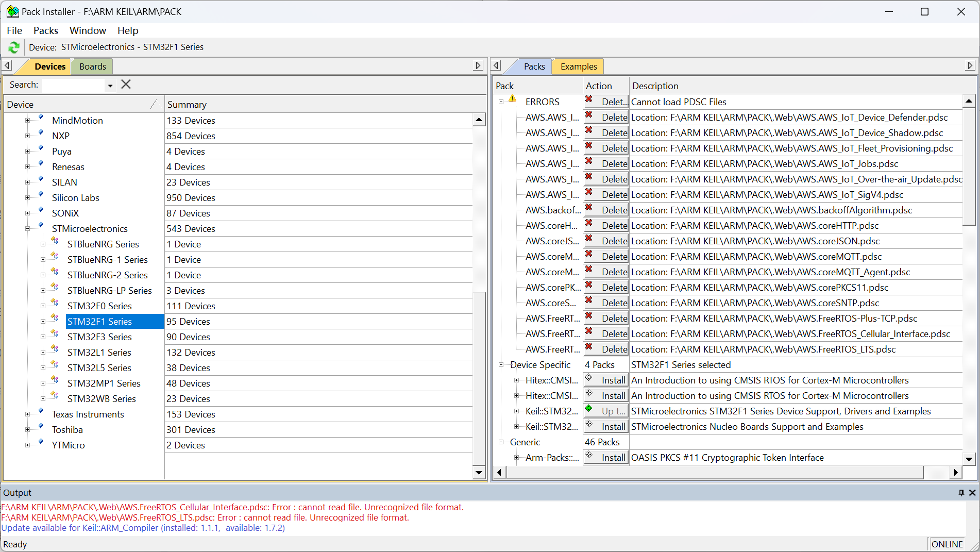The height and width of the screenshot is (552, 980).
Task: Select the Packs tab
Action: 534,66
